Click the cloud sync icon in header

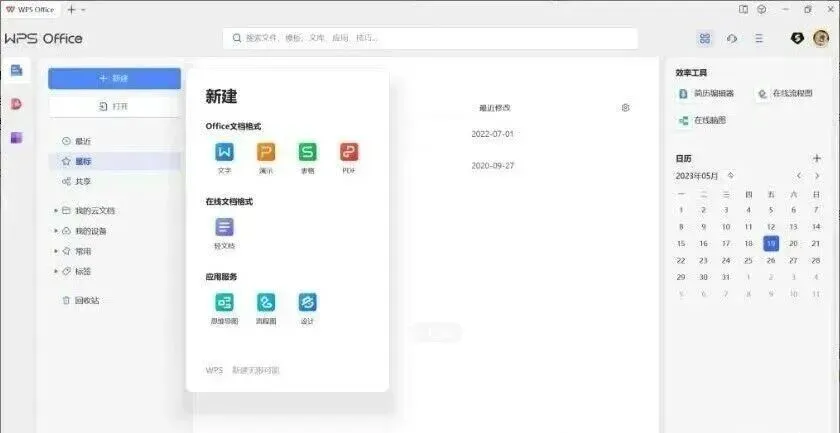732,39
